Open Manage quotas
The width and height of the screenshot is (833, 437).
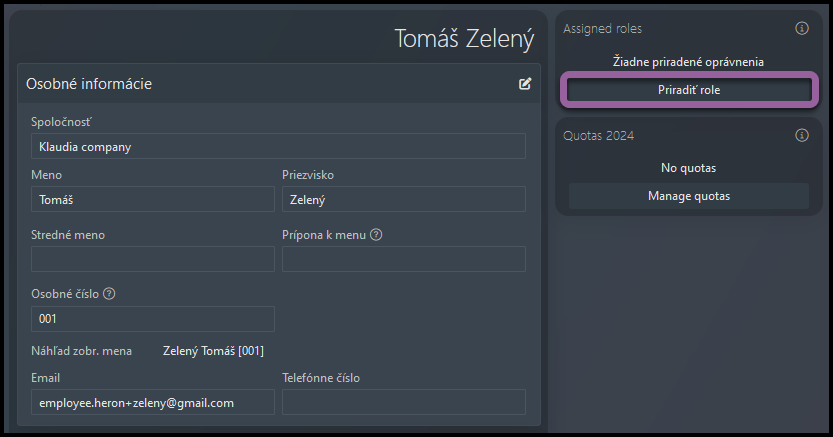click(689, 196)
